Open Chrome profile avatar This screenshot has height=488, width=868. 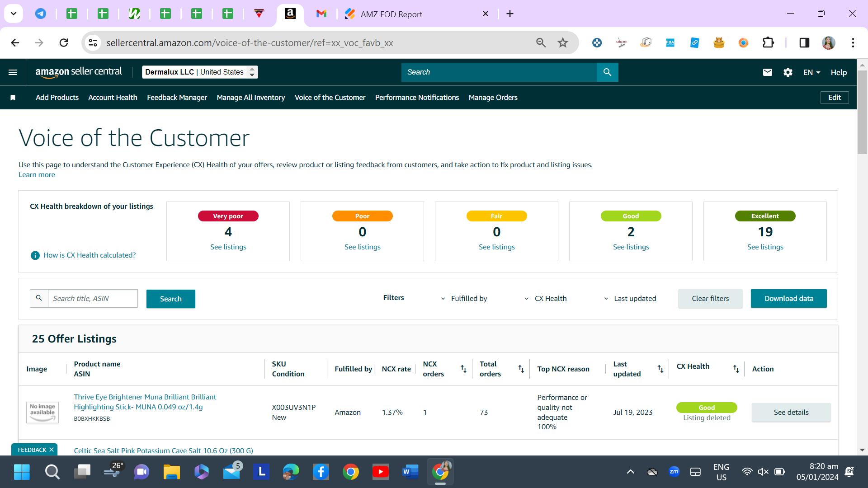pos(828,42)
